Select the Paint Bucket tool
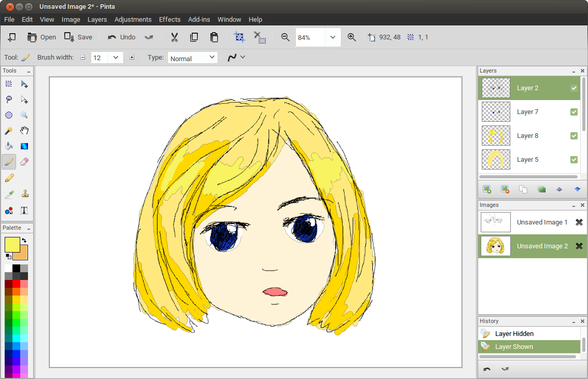588x379 pixels. pos(9,146)
